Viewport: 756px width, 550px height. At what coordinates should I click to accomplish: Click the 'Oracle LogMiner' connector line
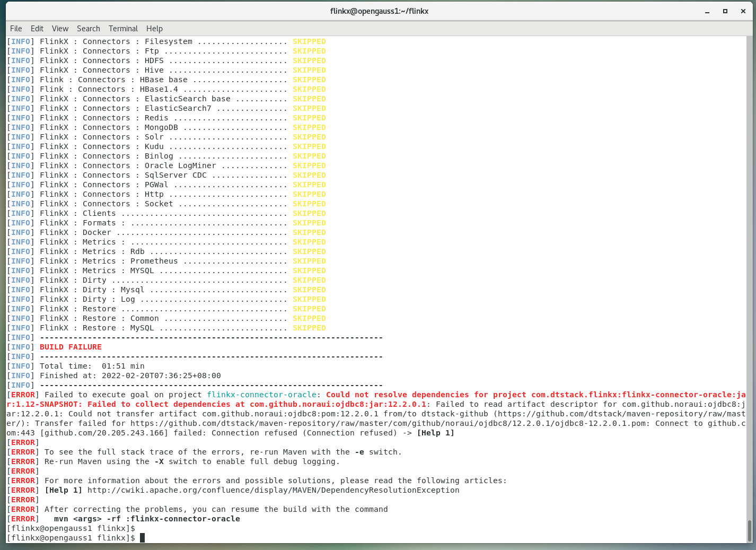tap(166, 165)
